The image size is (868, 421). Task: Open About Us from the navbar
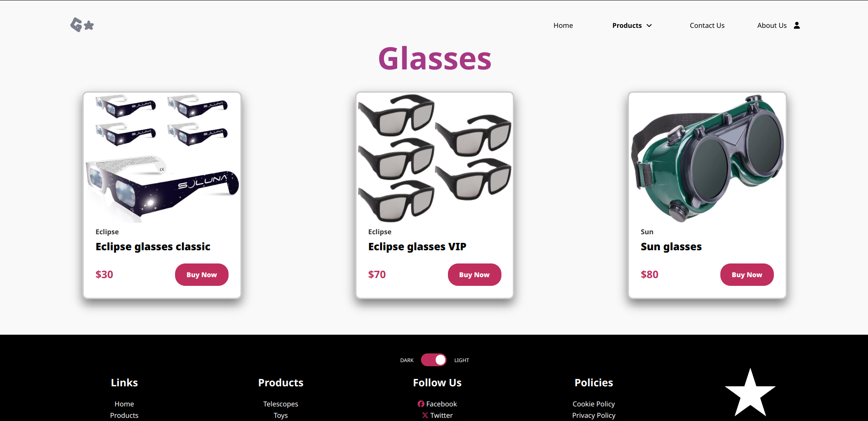pos(772,26)
